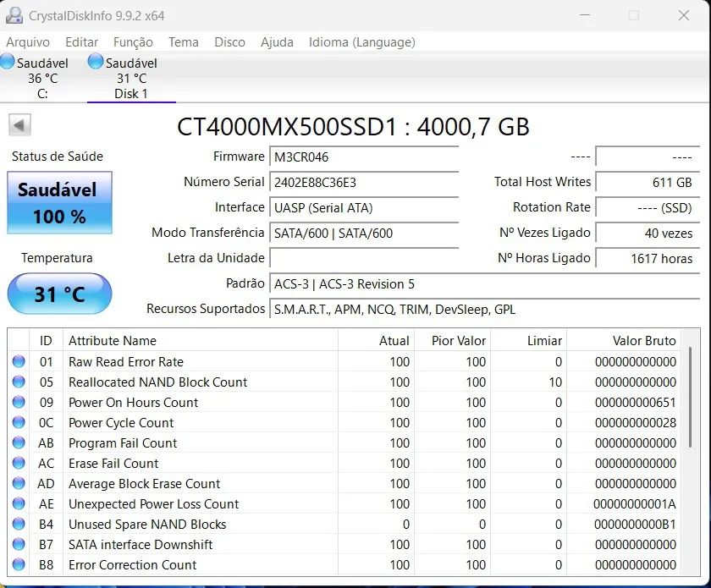This screenshot has width=711, height=588.
Task: Click the Limiar column header
Action: click(x=529, y=340)
